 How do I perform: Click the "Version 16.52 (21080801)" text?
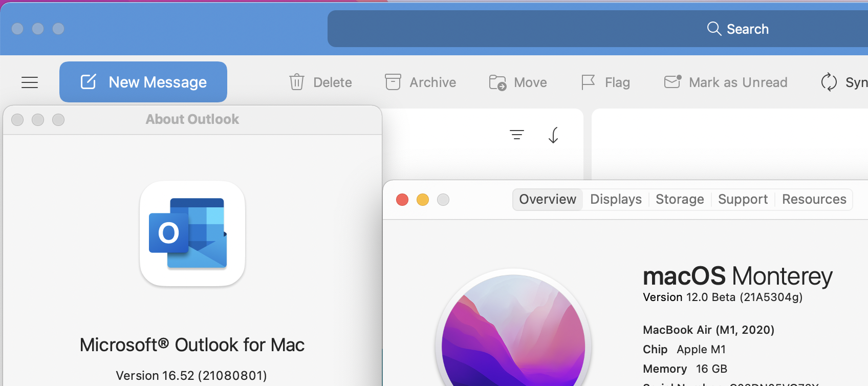click(x=191, y=376)
